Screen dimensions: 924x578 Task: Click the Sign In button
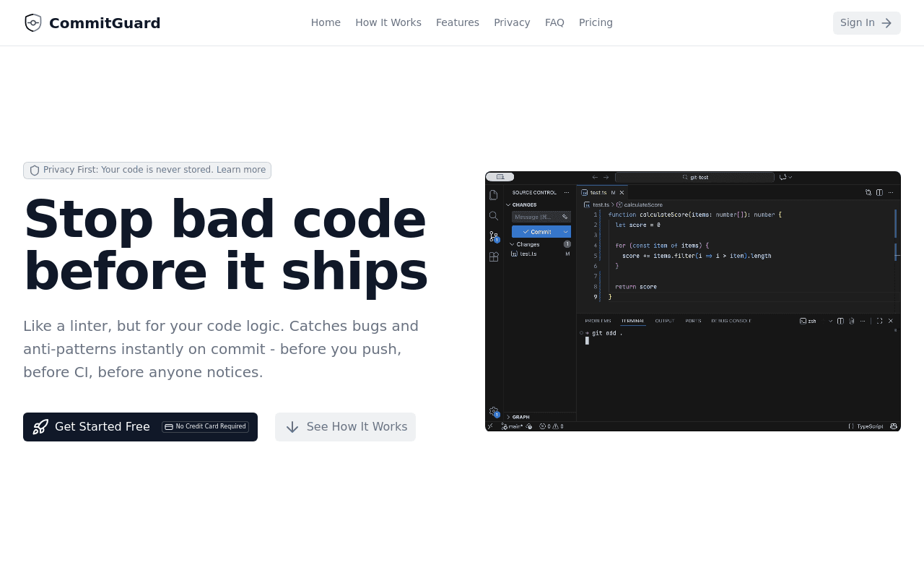(x=866, y=23)
